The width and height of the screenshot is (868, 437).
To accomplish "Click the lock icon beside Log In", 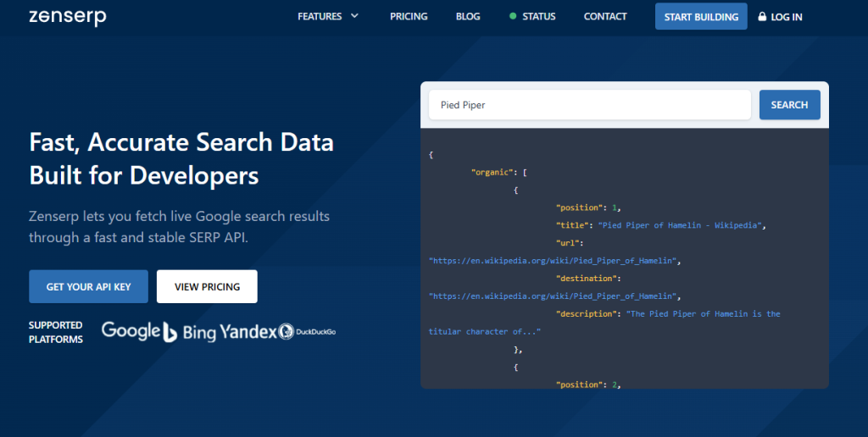I will coord(762,17).
